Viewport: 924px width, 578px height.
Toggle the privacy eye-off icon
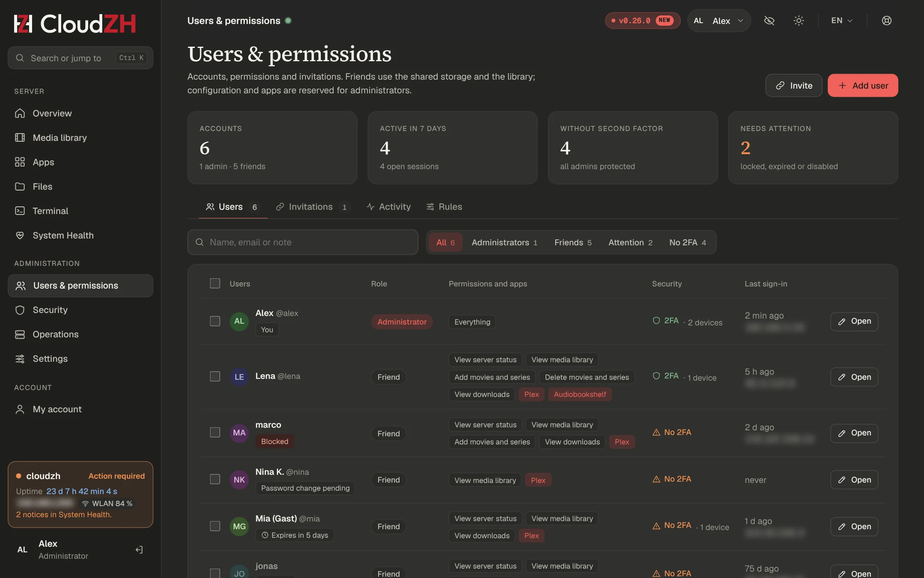click(x=769, y=21)
